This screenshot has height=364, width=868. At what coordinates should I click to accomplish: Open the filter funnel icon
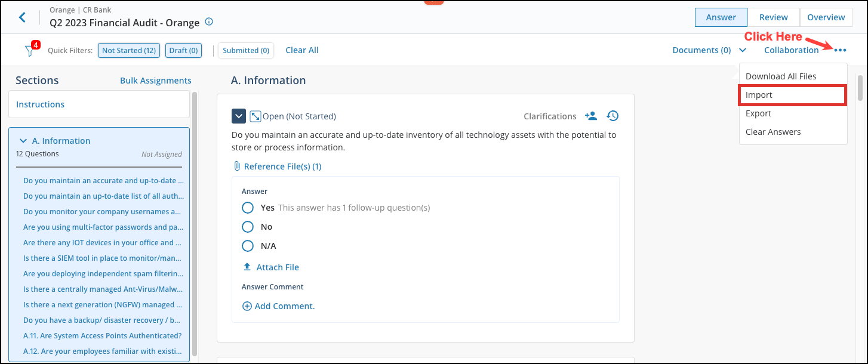click(x=30, y=51)
